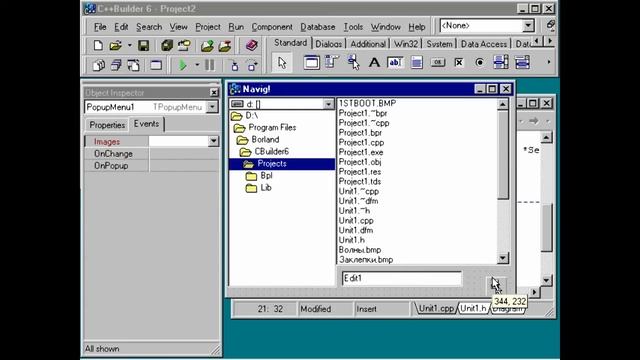The height and width of the screenshot is (360, 640).
Task: Select Project1.exe in the file list
Action: tap(361, 152)
